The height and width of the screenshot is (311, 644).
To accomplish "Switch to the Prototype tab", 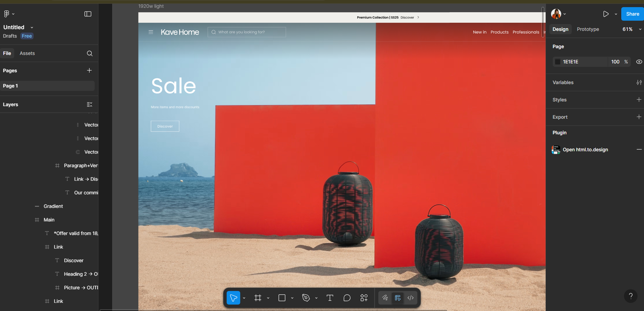I will (x=588, y=29).
